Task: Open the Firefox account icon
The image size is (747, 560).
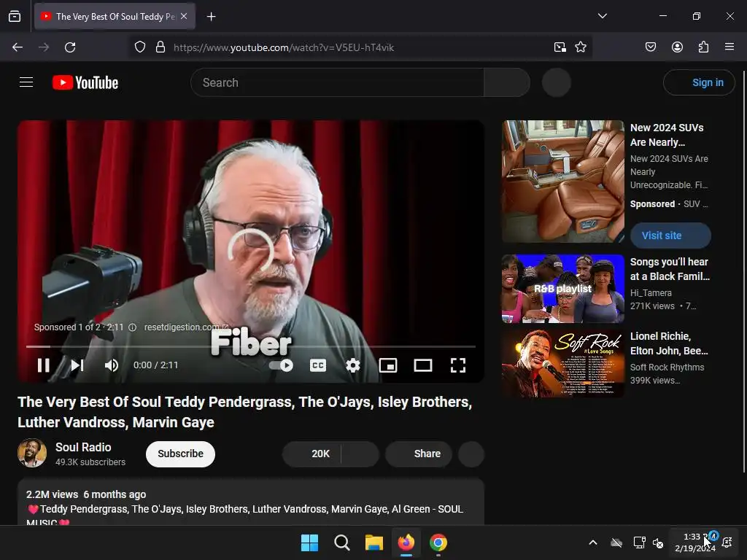Action: coord(677,47)
